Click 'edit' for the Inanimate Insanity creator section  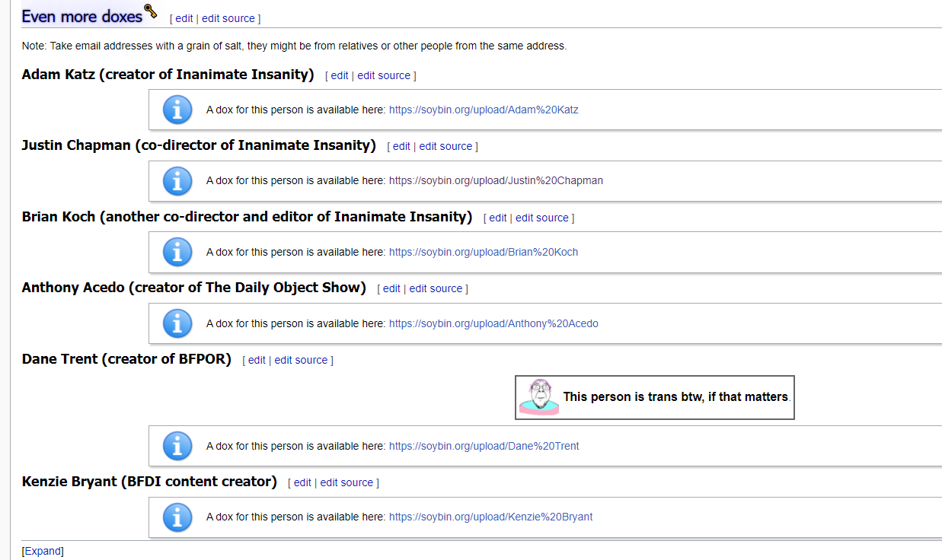pos(340,75)
